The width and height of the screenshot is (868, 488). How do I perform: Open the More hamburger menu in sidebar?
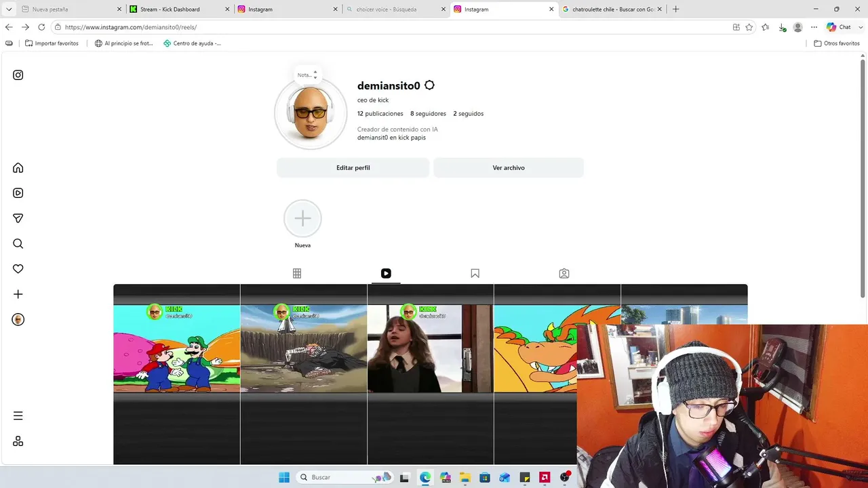pos(18,416)
